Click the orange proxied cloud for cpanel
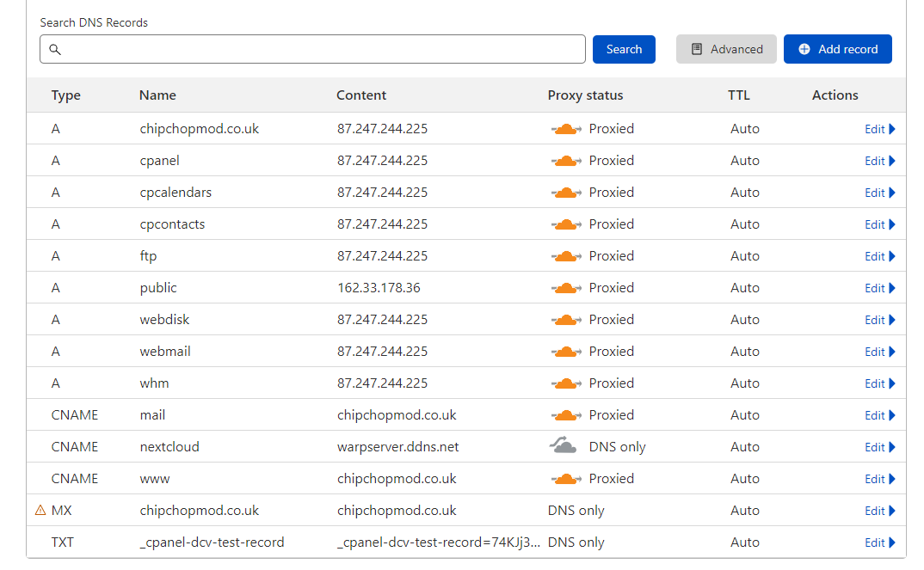This screenshot has height=570, width=924. coord(565,161)
